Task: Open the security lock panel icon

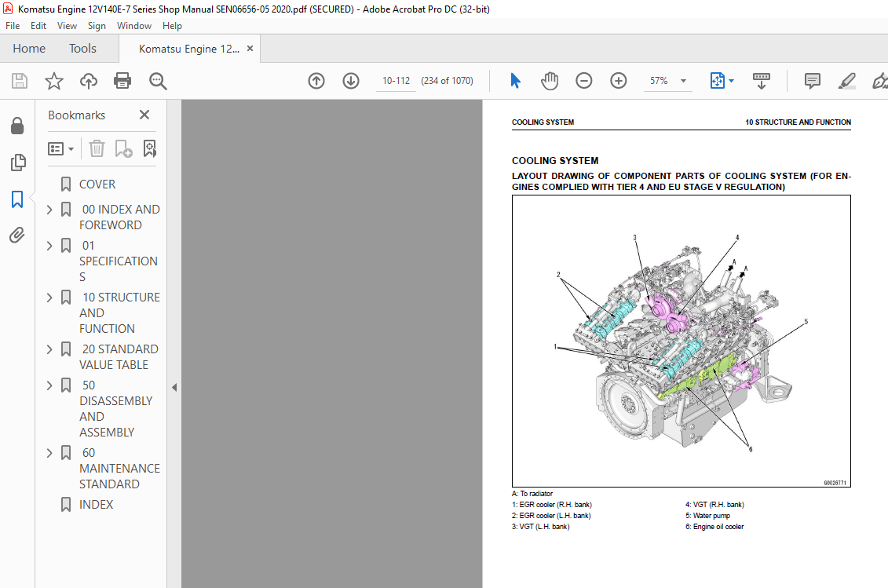Action: (17, 126)
